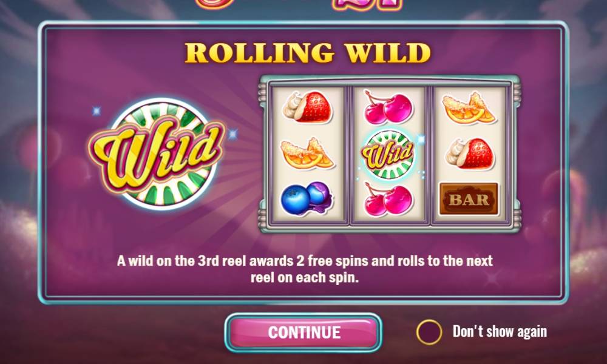Enable the Don't show again option

click(429, 332)
